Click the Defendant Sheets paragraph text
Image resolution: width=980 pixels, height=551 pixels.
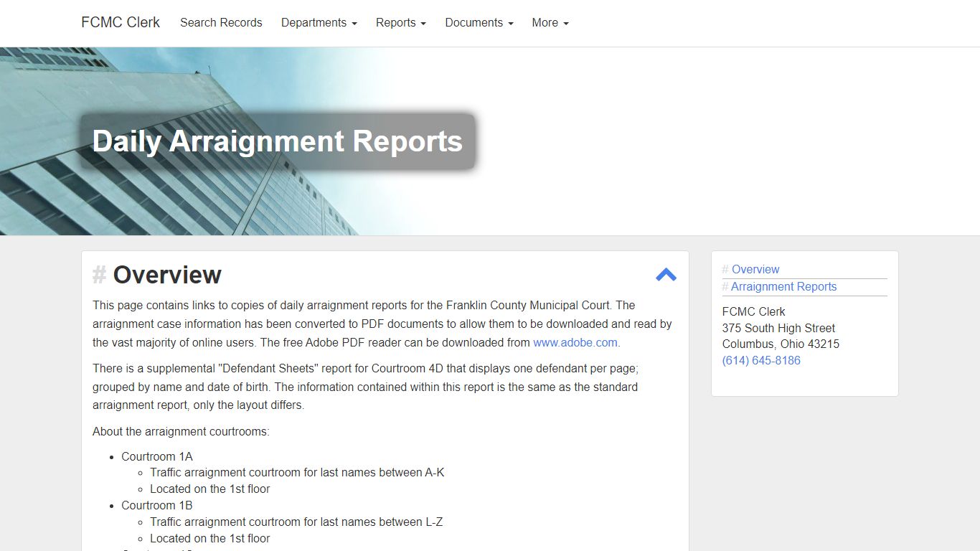[366, 387]
